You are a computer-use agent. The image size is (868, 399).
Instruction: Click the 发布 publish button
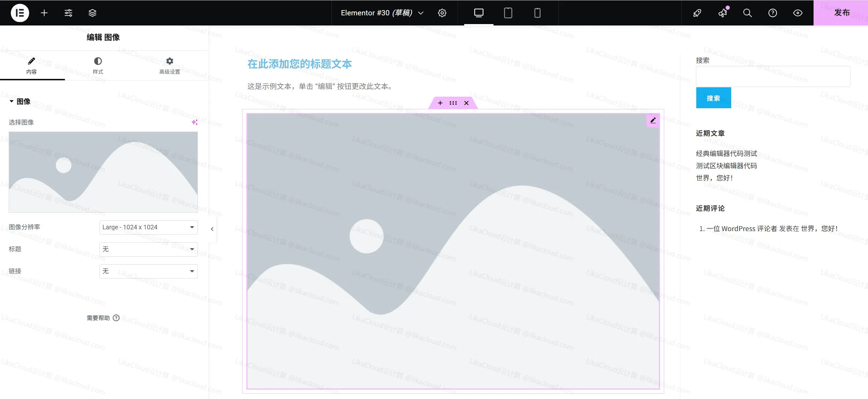[x=843, y=13]
